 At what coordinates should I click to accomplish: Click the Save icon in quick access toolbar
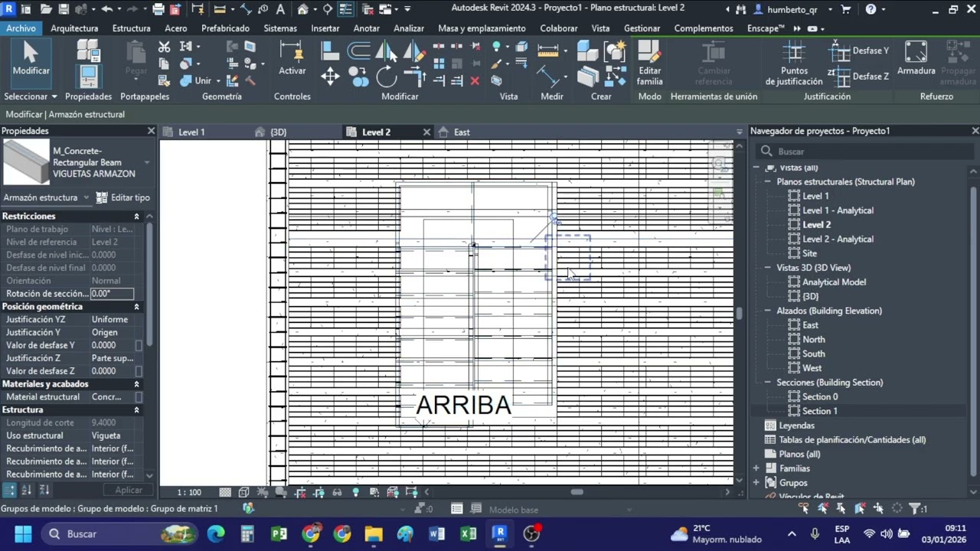coord(62,9)
